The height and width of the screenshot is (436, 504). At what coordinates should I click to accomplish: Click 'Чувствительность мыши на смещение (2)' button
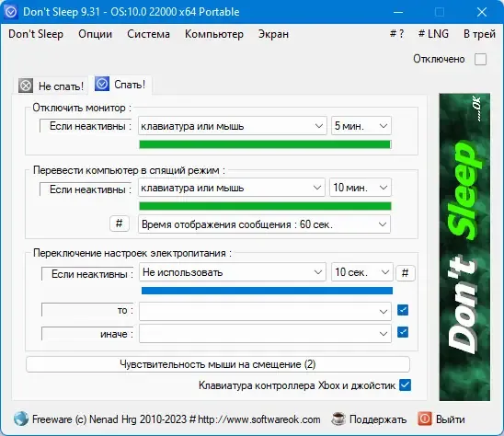218,364
